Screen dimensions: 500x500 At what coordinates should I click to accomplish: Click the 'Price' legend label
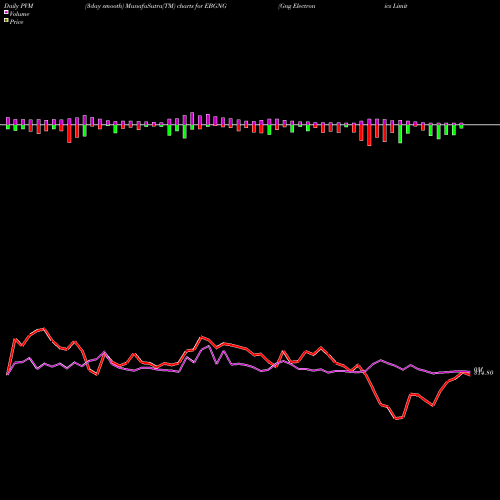16,22
